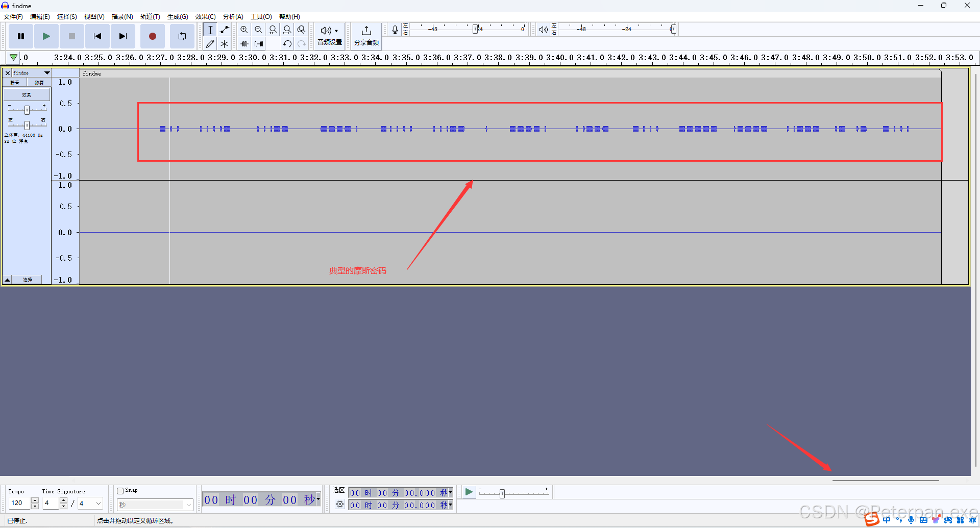The width and height of the screenshot is (980, 528).
Task: Select the Envelope tool
Action: 224,30
